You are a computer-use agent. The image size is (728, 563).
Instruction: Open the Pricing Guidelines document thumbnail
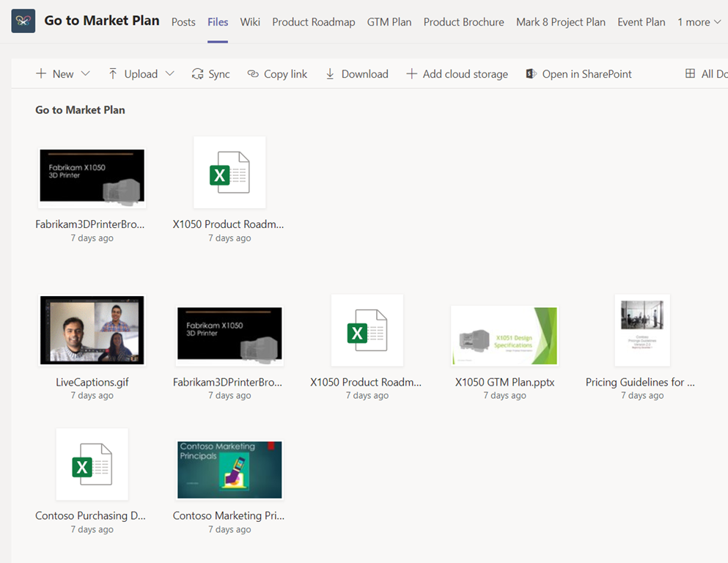coord(642,330)
